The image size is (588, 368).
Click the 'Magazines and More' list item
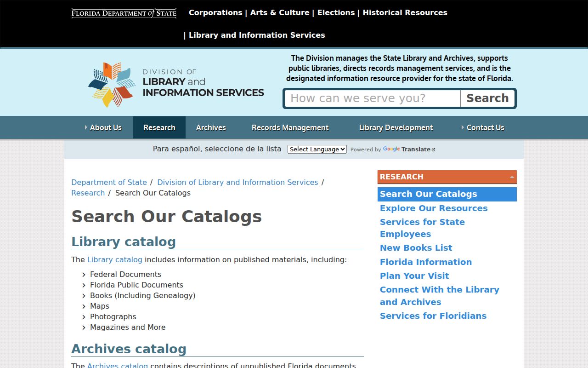(128, 327)
